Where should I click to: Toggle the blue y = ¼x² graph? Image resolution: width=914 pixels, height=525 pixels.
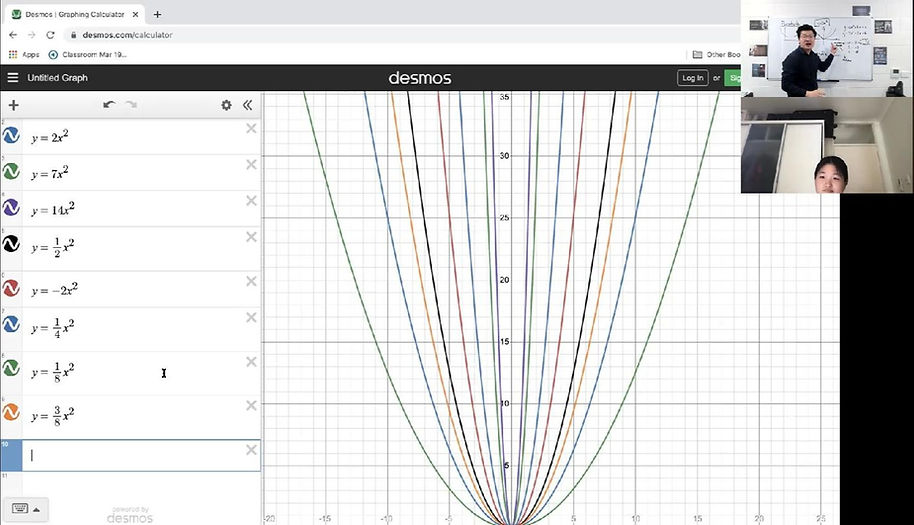[x=11, y=325]
